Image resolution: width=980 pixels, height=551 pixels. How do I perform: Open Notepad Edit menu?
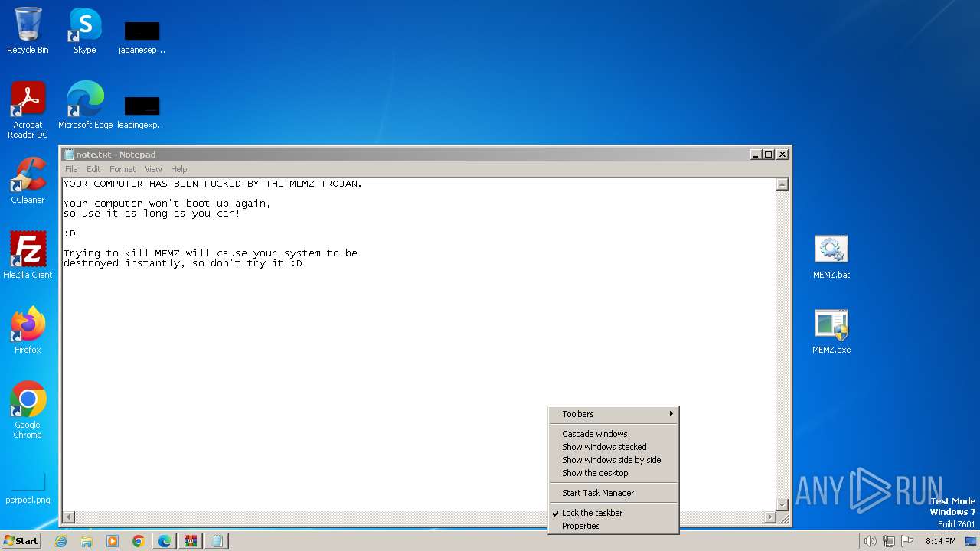point(93,169)
